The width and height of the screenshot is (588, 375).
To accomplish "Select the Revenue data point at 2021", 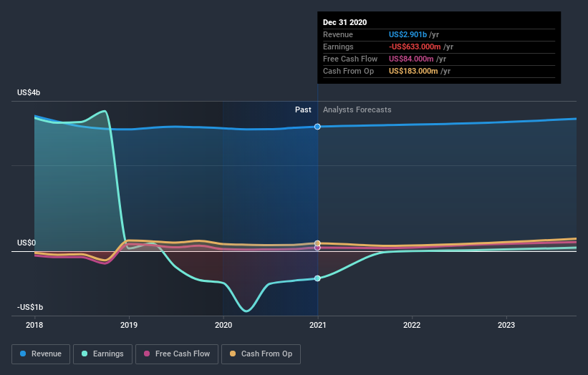I will [x=317, y=127].
